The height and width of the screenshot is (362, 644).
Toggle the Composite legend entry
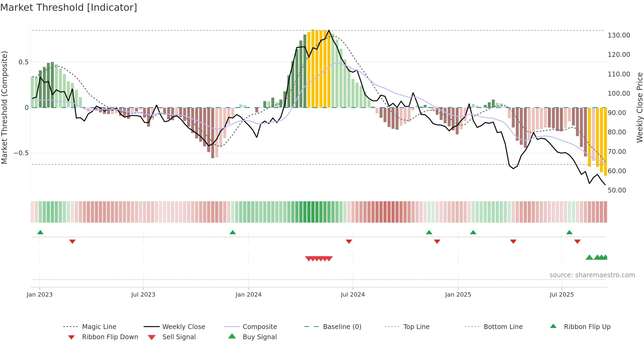[250, 327]
